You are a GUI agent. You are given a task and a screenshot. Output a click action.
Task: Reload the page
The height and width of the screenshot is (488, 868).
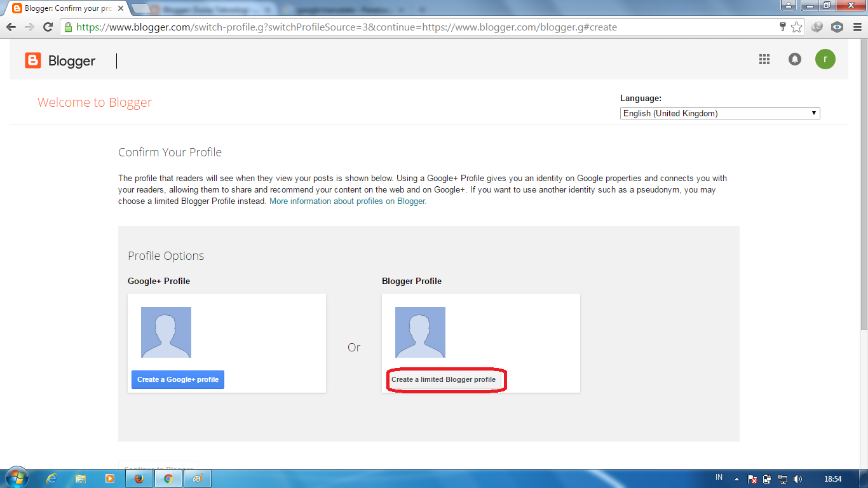click(48, 27)
